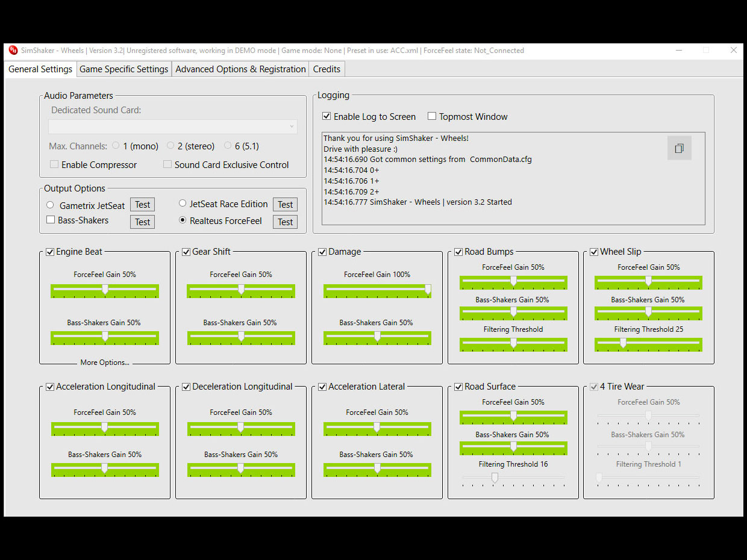Toggle the Road Surface effect checkbox

click(x=458, y=387)
